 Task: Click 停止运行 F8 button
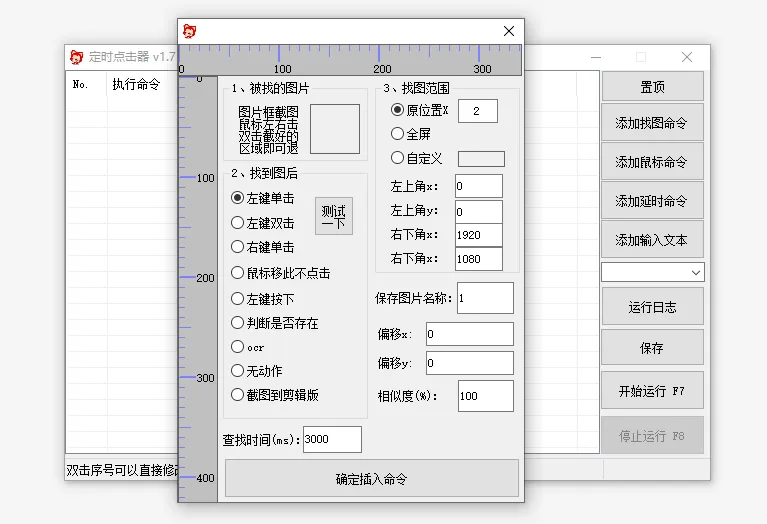[653, 435]
